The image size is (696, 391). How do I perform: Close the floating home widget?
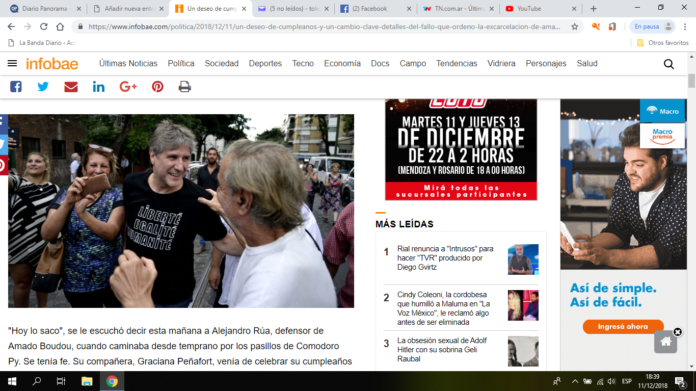[677, 332]
